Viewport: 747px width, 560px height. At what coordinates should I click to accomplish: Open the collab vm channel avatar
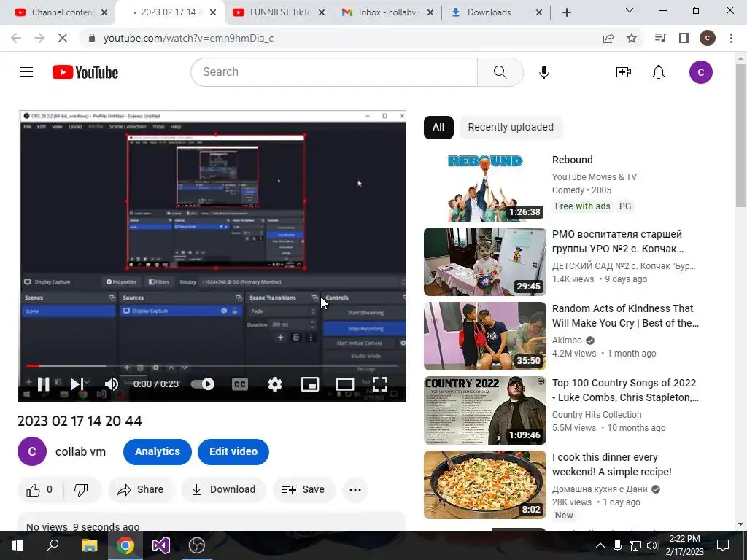(32, 451)
